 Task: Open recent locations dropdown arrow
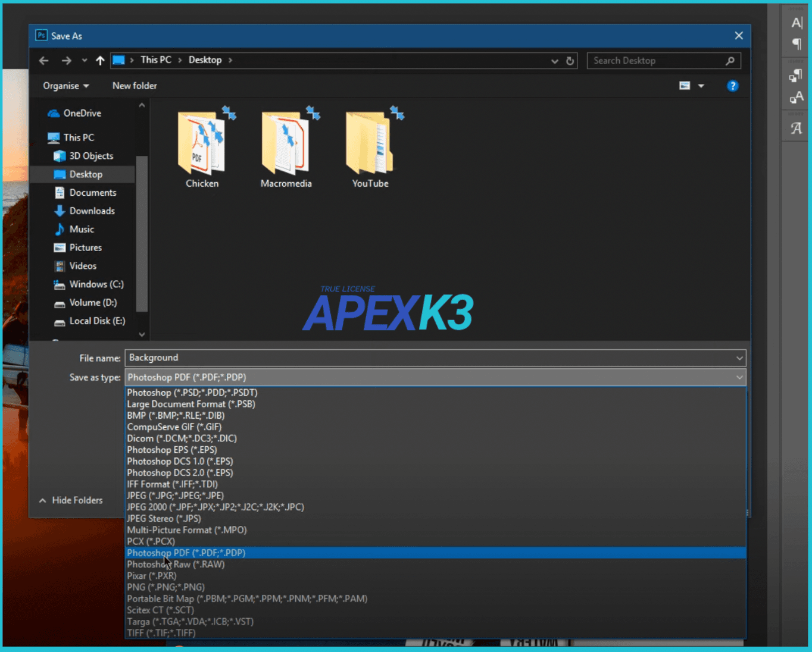(85, 61)
